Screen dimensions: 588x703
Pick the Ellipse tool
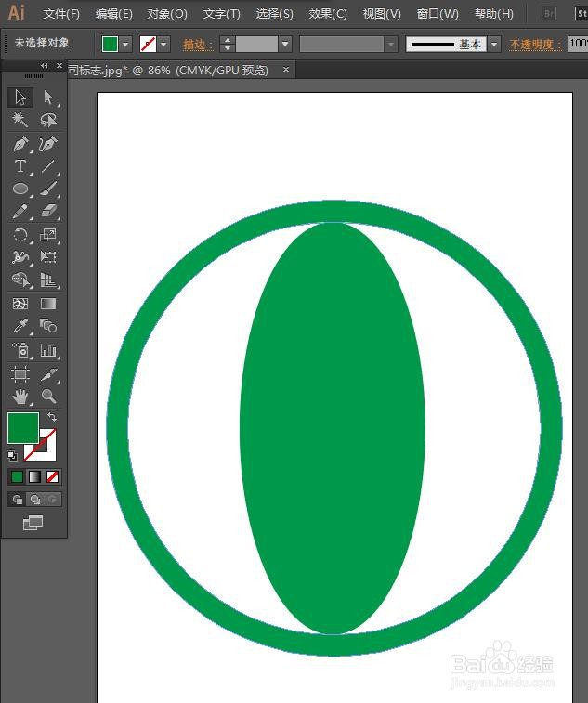tap(20, 189)
